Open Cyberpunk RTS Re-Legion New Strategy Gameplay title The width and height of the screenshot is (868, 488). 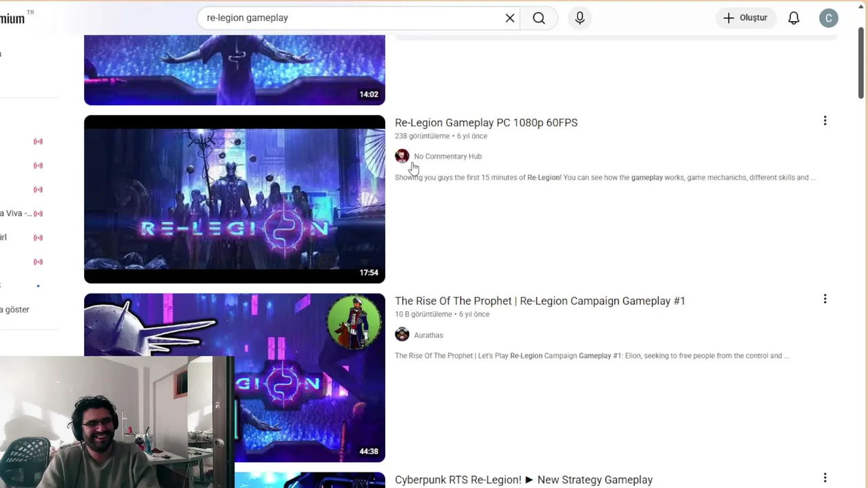point(524,480)
